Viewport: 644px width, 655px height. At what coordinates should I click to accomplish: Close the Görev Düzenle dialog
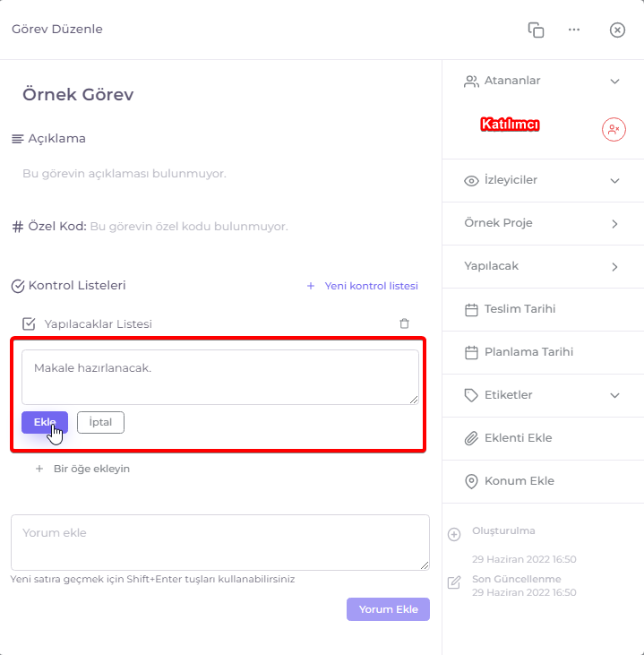[617, 30]
